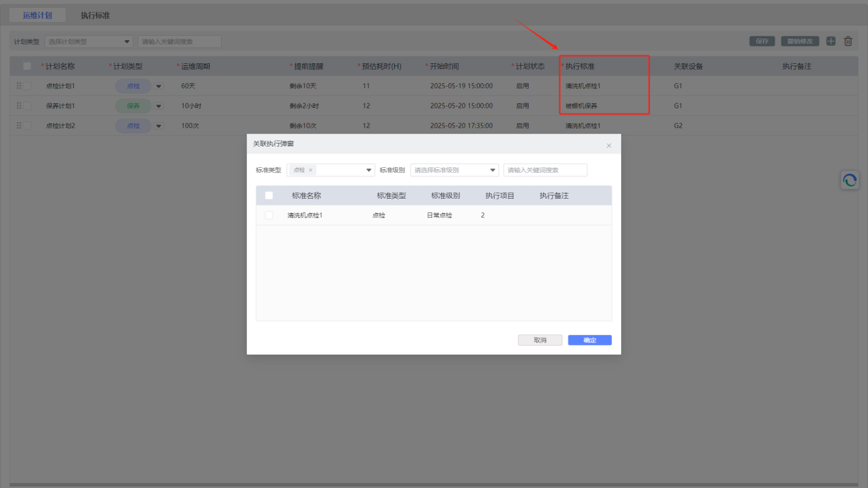Open type dropdown arrow beside 保养 tag
868x488 pixels.
158,106
